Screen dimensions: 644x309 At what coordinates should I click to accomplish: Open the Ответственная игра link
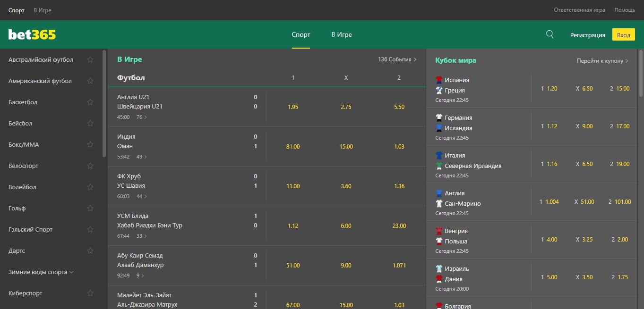579,10
